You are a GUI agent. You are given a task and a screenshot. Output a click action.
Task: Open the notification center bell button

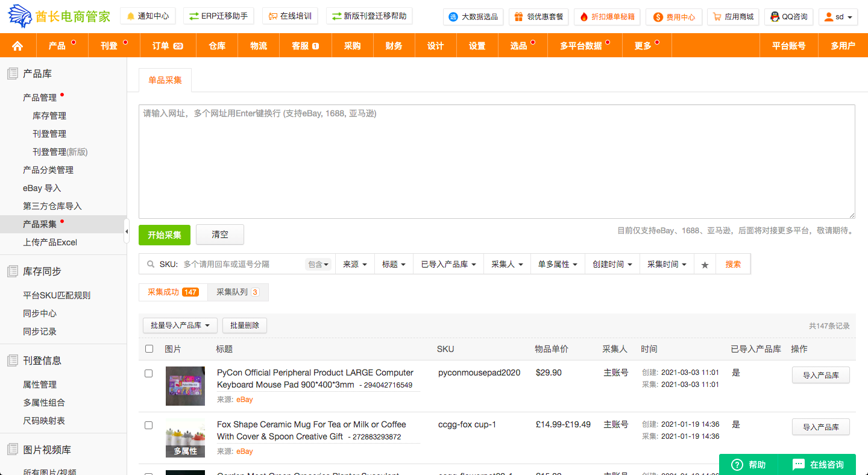pos(148,16)
